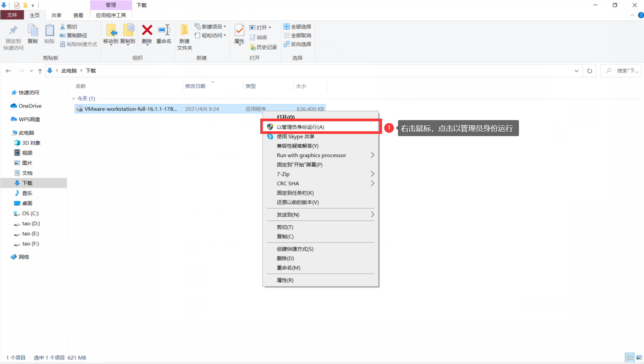Select 3D Objects (3D 对象) folder
The height and width of the screenshot is (364, 644).
coord(31,143)
